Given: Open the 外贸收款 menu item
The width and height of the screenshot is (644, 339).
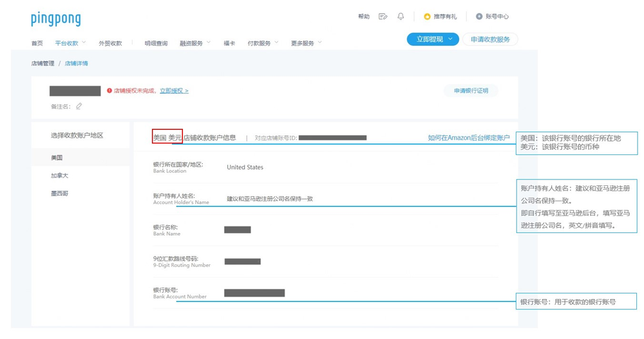Looking at the screenshot, I should (110, 43).
